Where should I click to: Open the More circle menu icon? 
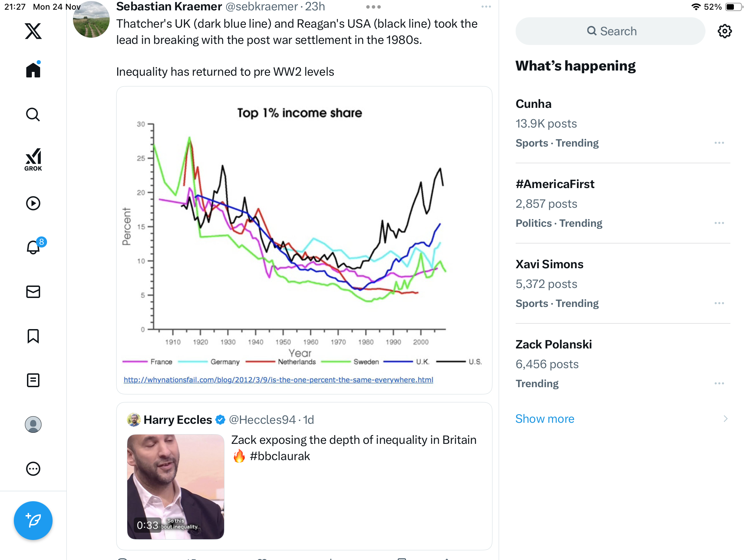point(33,469)
